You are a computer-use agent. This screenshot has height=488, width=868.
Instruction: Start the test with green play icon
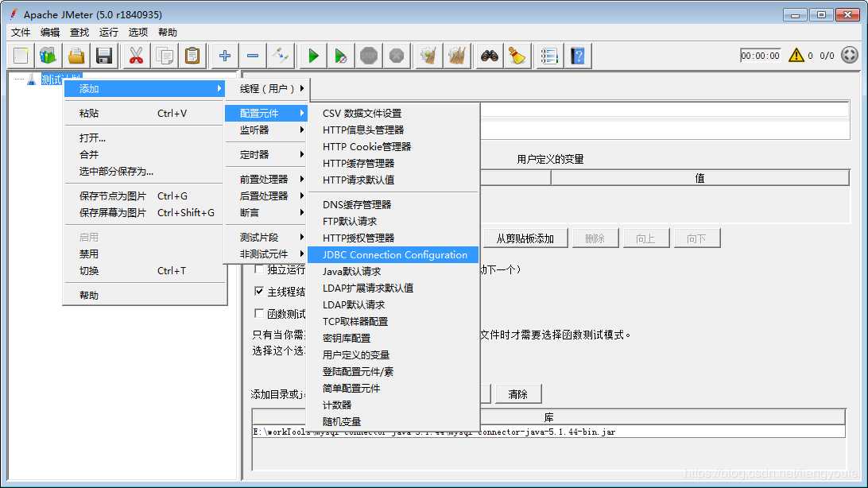pyautogui.click(x=312, y=56)
